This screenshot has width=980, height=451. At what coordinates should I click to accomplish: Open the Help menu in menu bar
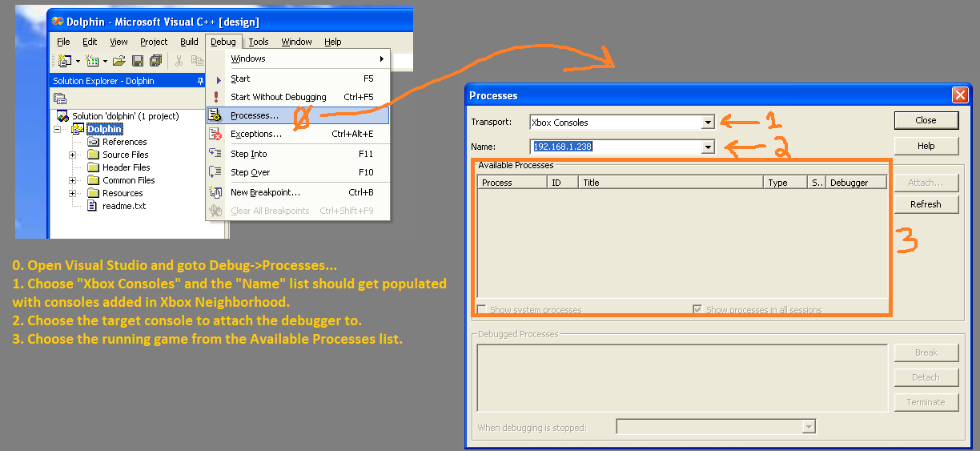tap(332, 42)
